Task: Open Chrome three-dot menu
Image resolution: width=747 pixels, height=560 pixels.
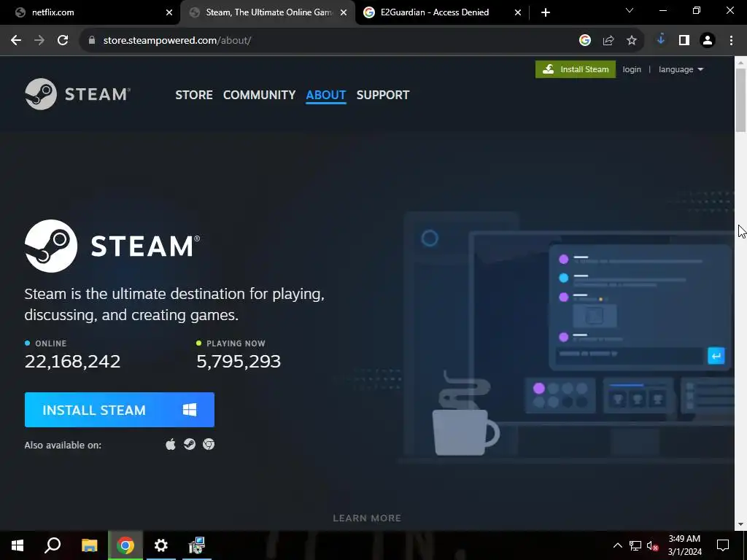Action: tap(731, 41)
